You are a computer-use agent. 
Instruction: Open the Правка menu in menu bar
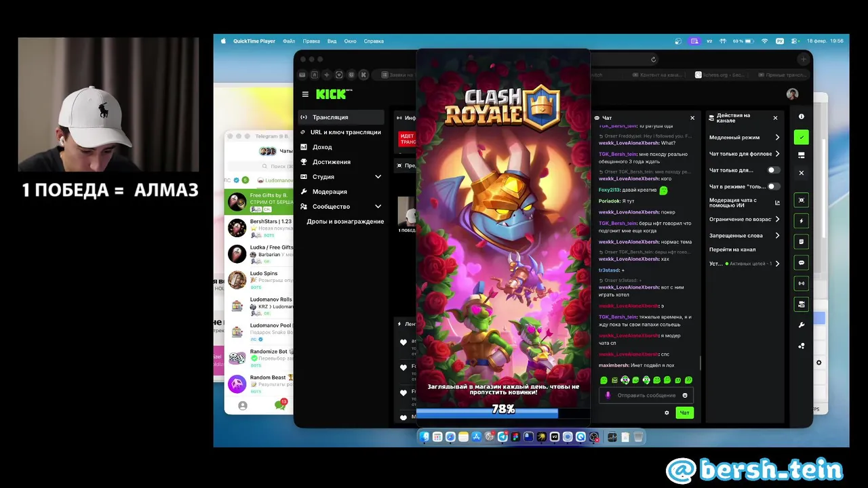[x=311, y=41]
